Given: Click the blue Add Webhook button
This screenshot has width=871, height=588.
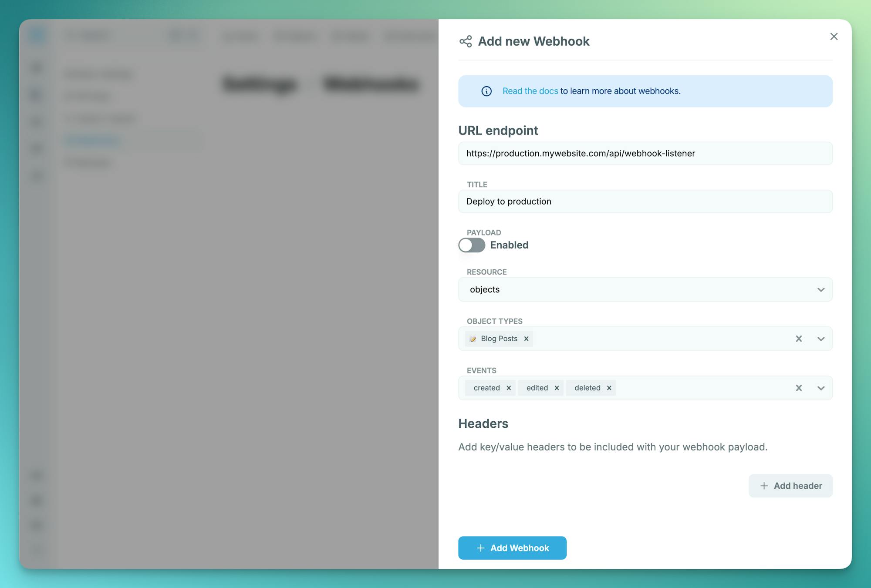Looking at the screenshot, I should 512,548.
